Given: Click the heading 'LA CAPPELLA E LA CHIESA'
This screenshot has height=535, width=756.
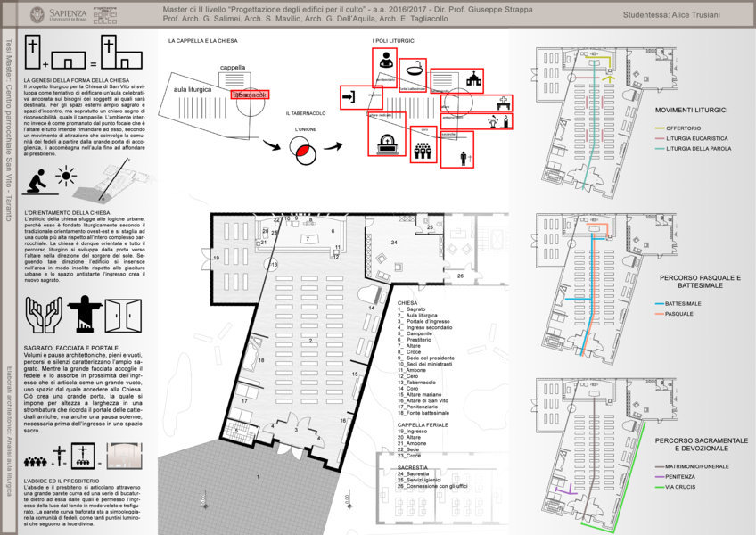Looking at the screenshot, I should point(203,41).
